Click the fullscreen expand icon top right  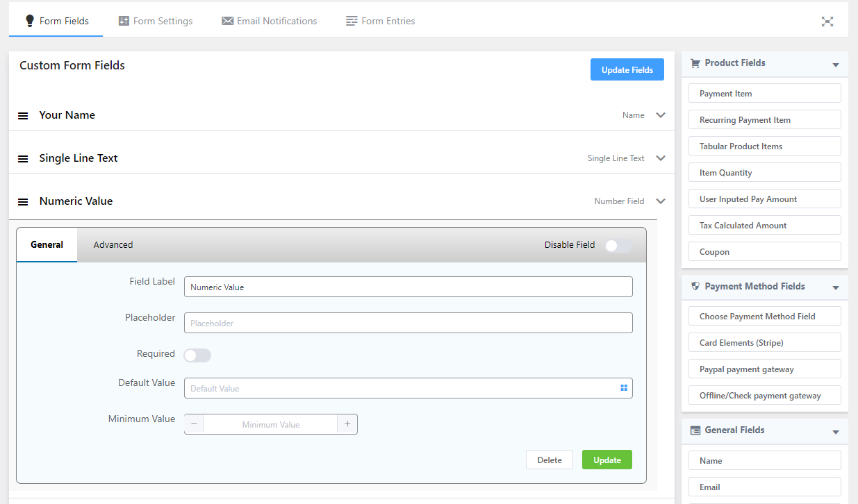coord(827,22)
